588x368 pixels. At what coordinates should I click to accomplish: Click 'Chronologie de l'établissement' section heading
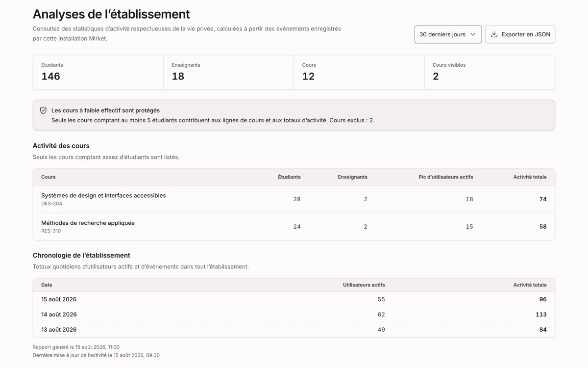click(81, 255)
